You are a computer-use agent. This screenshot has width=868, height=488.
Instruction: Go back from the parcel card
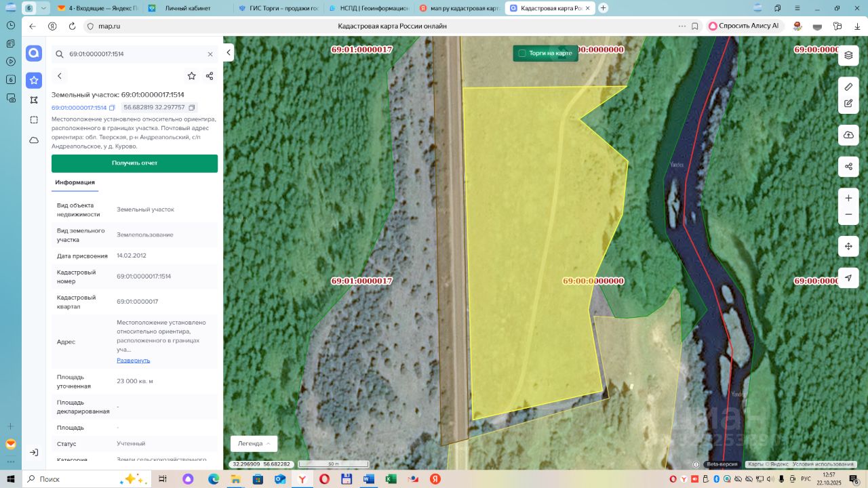60,76
